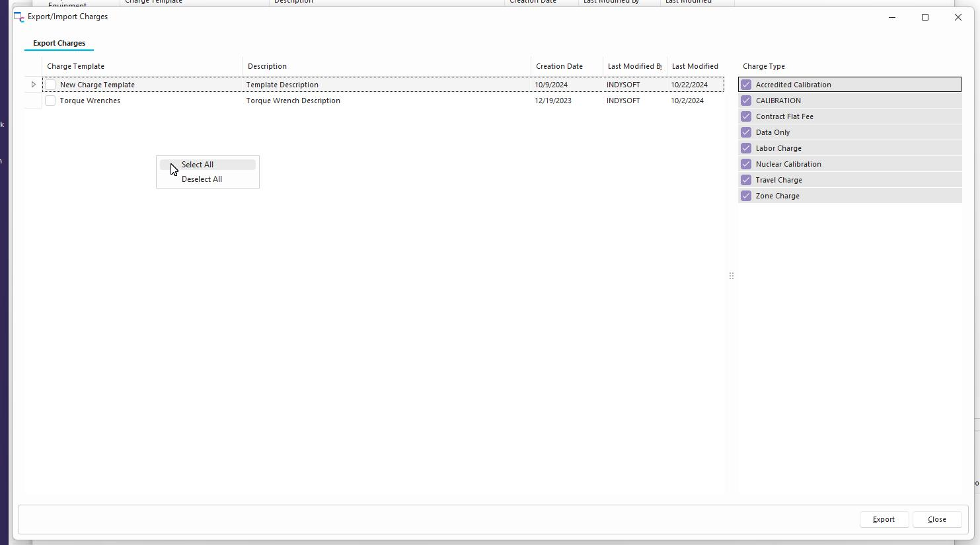Expand the New Charge Template row

click(34, 85)
